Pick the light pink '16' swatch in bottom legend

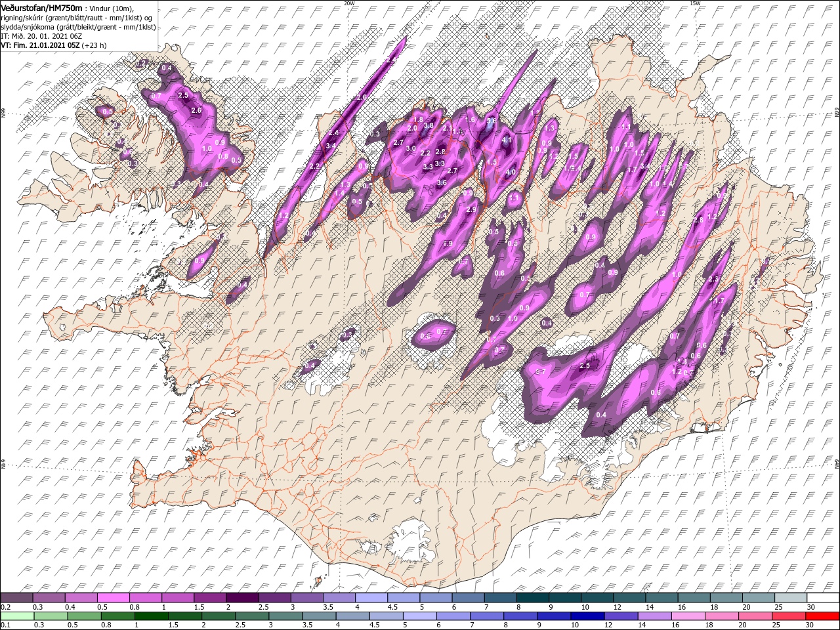688,616
